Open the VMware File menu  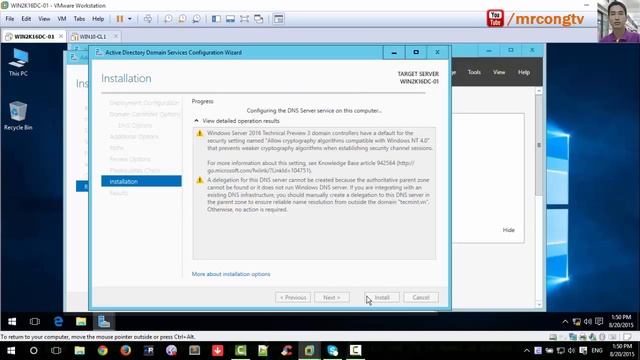[10, 19]
